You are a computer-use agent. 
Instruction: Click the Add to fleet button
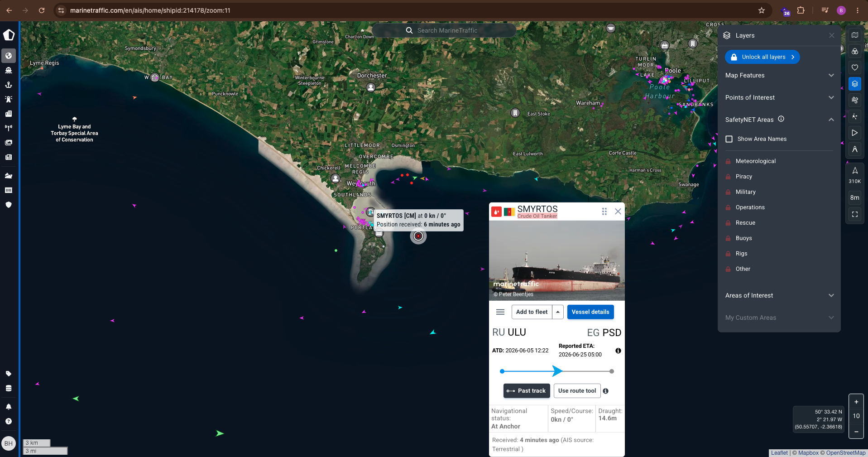[x=532, y=312]
